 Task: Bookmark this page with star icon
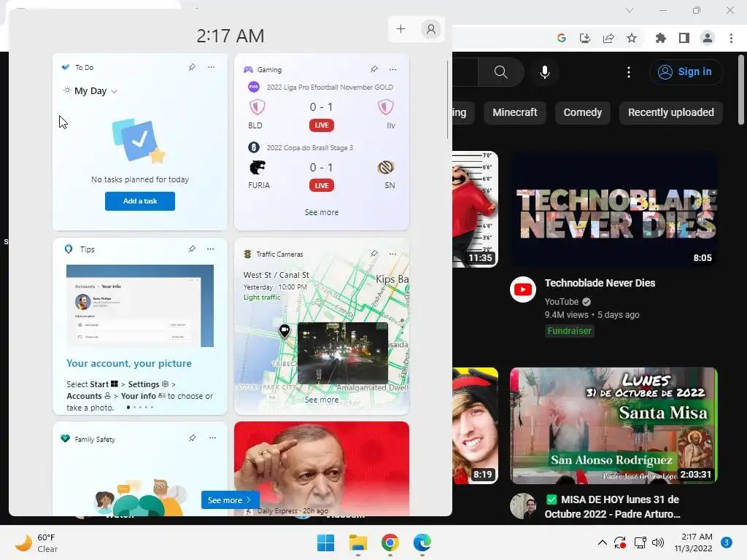(x=632, y=38)
